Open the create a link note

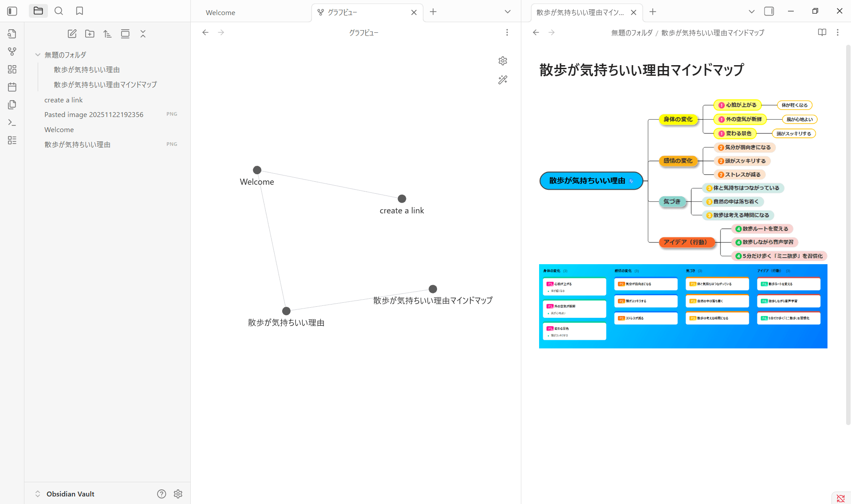63,100
